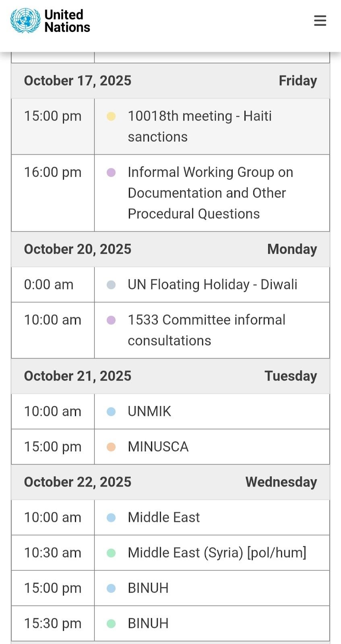Screen dimensions: 341x644
Task: Open the MINUSCA meeting entry
Action: [x=158, y=447]
